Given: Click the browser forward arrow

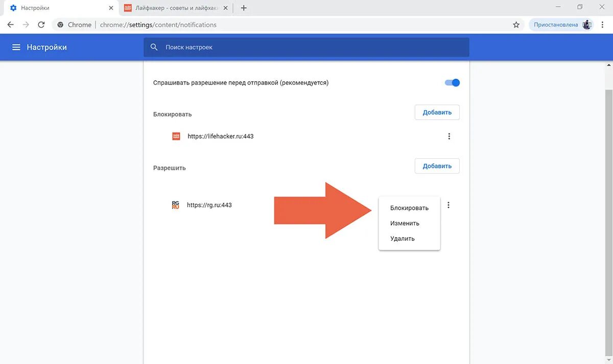Looking at the screenshot, I should click(x=26, y=25).
